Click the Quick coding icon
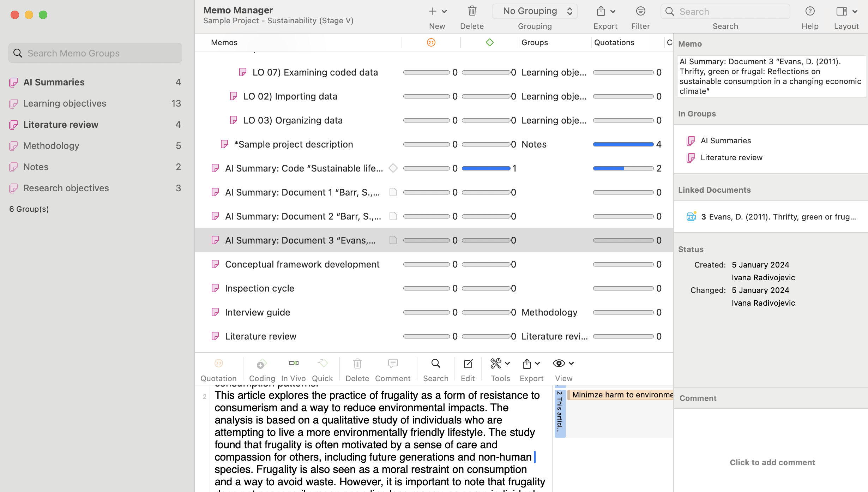868x492 pixels. click(322, 363)
